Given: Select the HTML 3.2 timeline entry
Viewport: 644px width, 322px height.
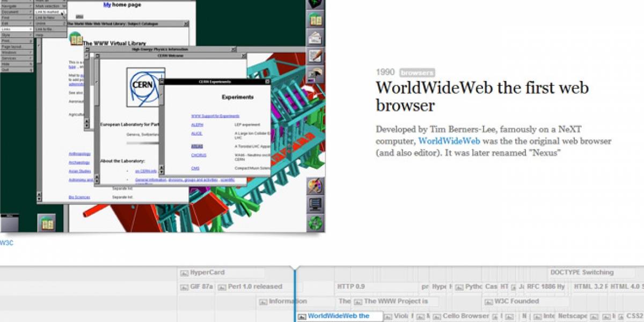Looking at the screenshot, I should pyautogui.click(x=590, y=287).
